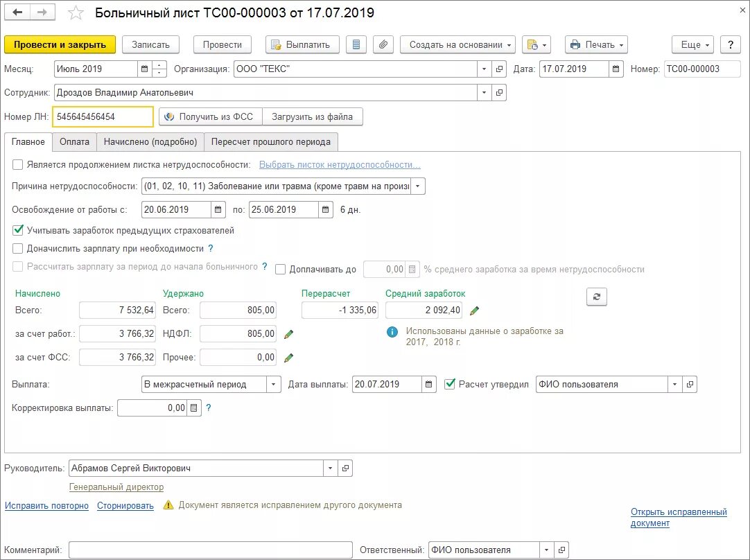Open calendar for Дата выплаты
750x560 pixels.
coord(428,384)
